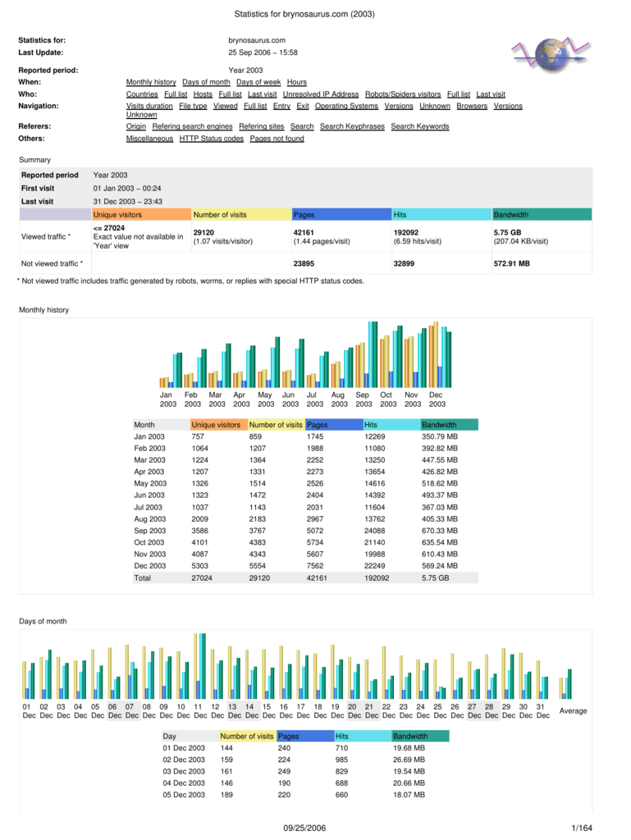
Task: Go to the Hours report link
Action: (297, 82)
